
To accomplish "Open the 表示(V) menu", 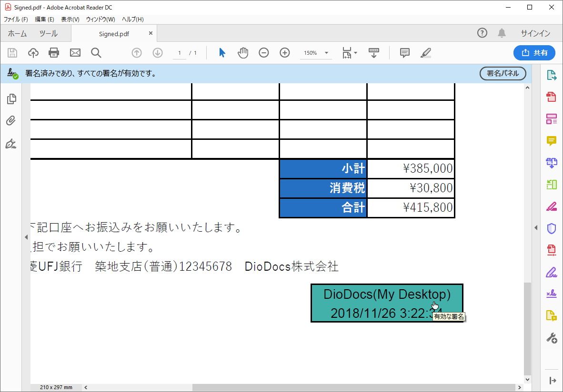I will (x=70, y=20).
